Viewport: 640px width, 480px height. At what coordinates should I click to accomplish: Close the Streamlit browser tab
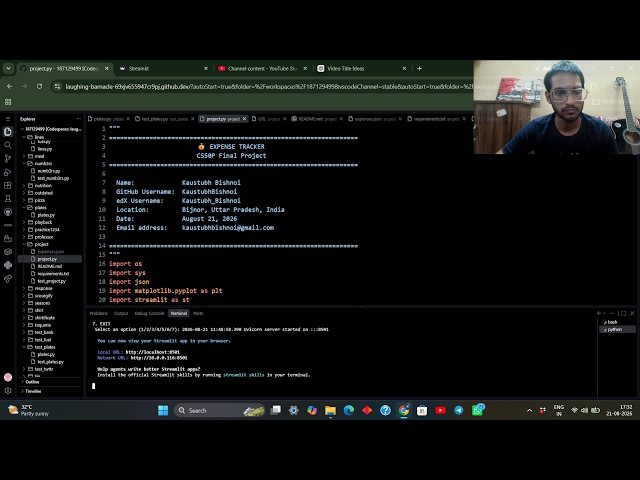click(206, 69)
